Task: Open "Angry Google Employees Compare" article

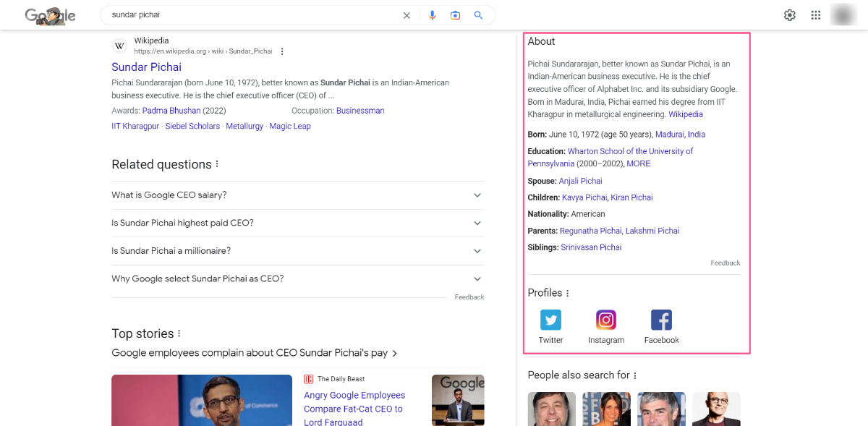Action: [354, 409]
